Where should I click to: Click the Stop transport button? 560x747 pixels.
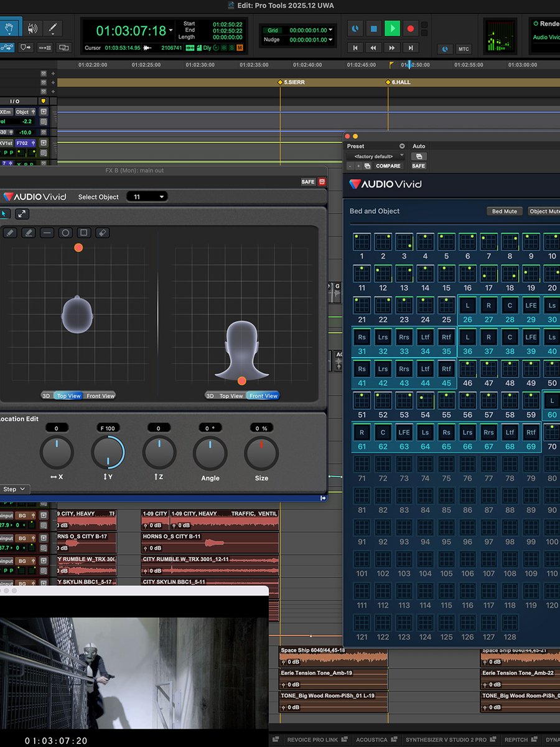373,28
